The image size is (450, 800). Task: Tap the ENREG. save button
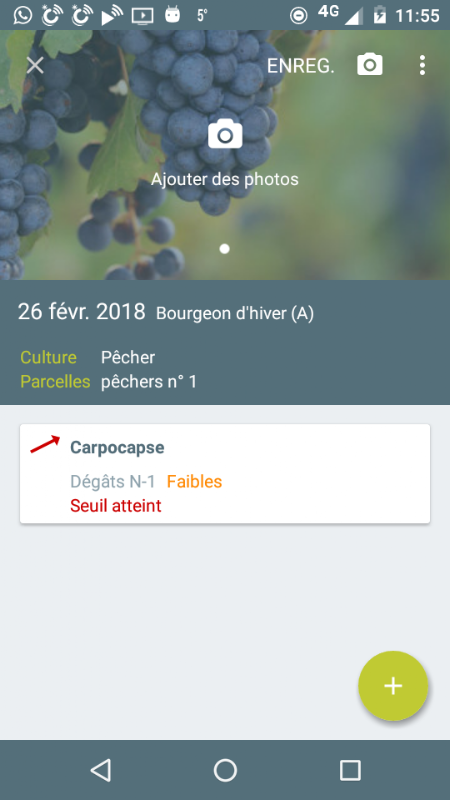pyautogui.click(x=301, y=66)
